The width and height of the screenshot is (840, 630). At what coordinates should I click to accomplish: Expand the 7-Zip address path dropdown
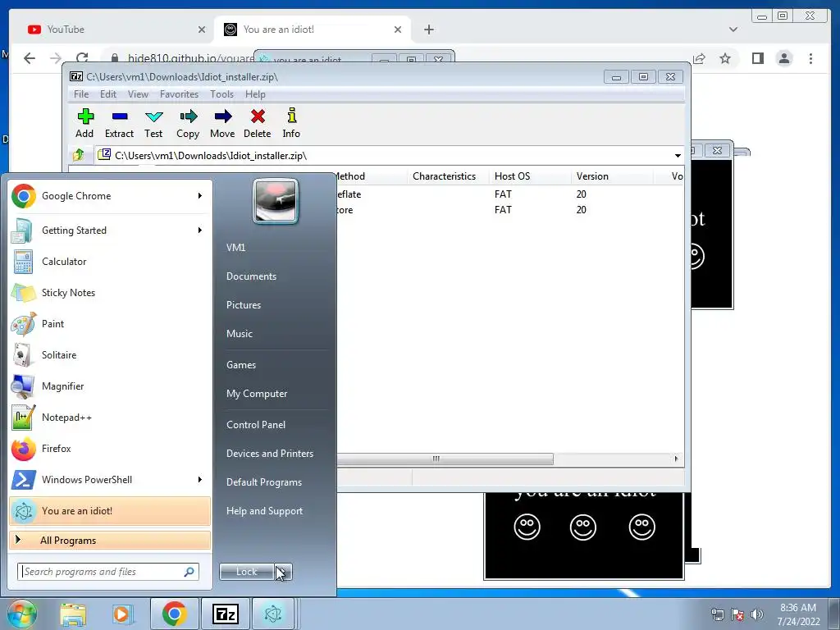678,156
